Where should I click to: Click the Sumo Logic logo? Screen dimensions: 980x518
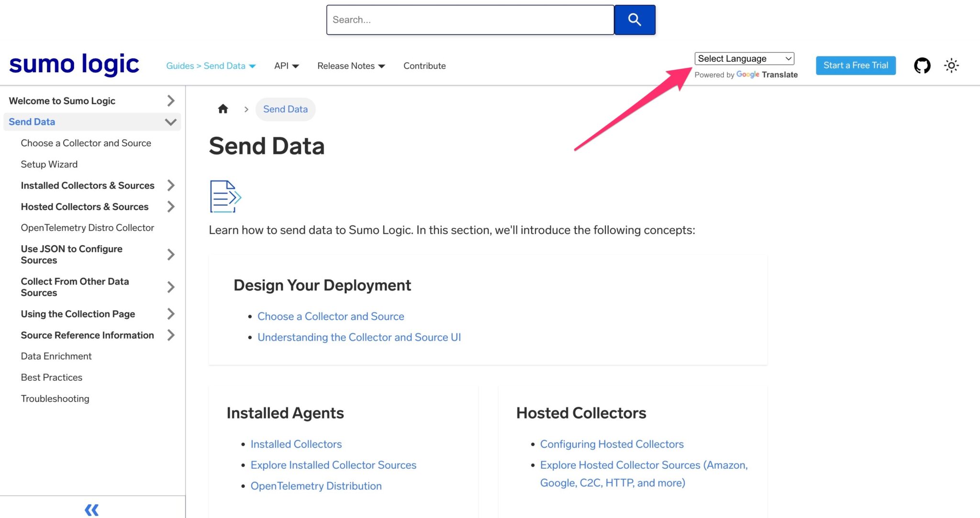click(x=74, y=65)
